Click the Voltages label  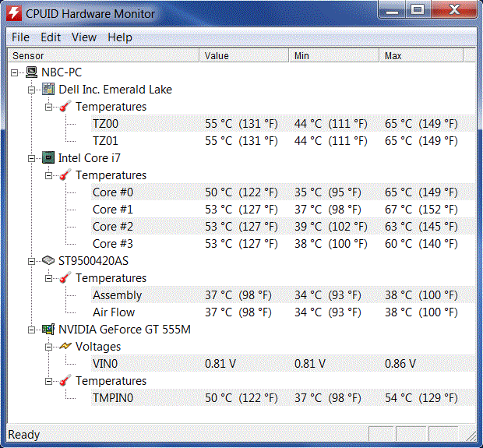pyautogui.click(x=98, y=347)
